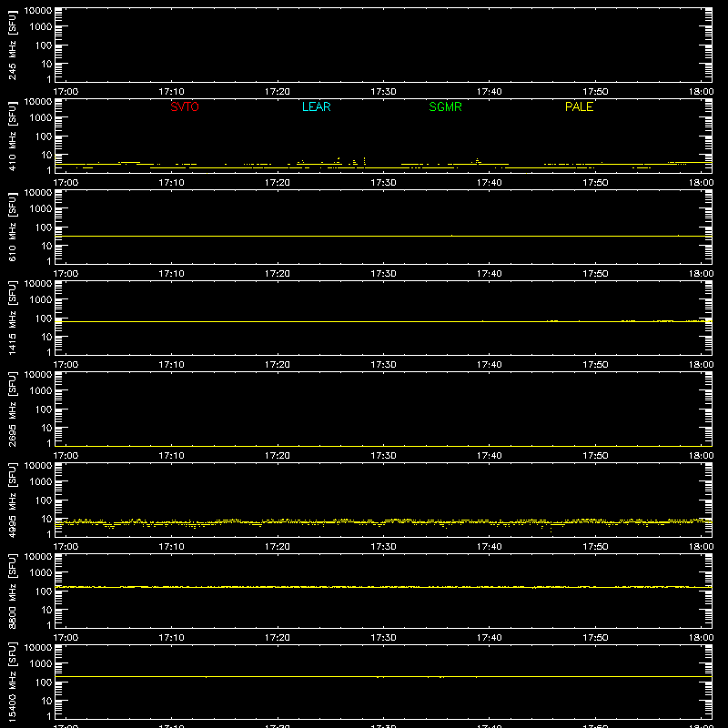Screen dimensions: 728x728
Task: Select the 4995 MHz [SFU] axis title
Action: (13, 500)
